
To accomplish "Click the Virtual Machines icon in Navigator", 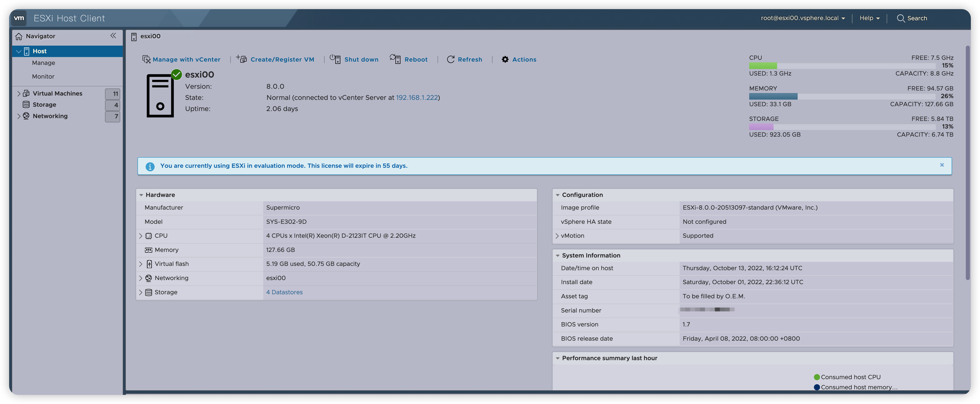I will click(26, 93).
